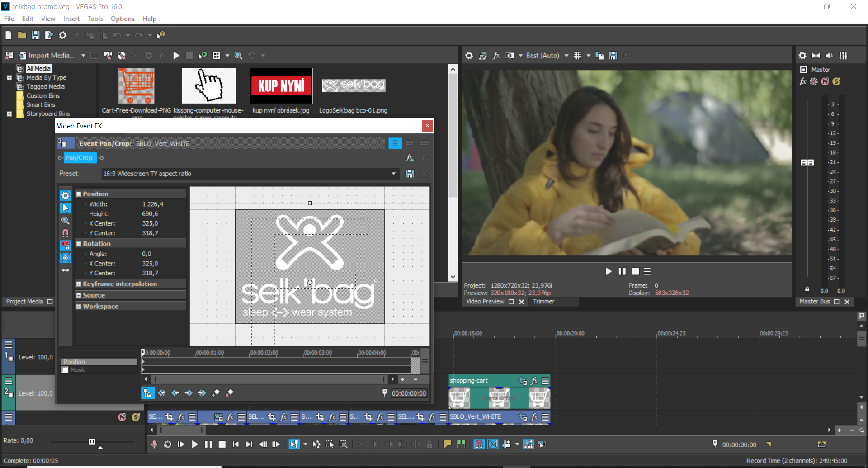Image resolution: width=868 pixels, height=468 pixels.
Task: Adjust the Rate slider
Action: [92, 442]
